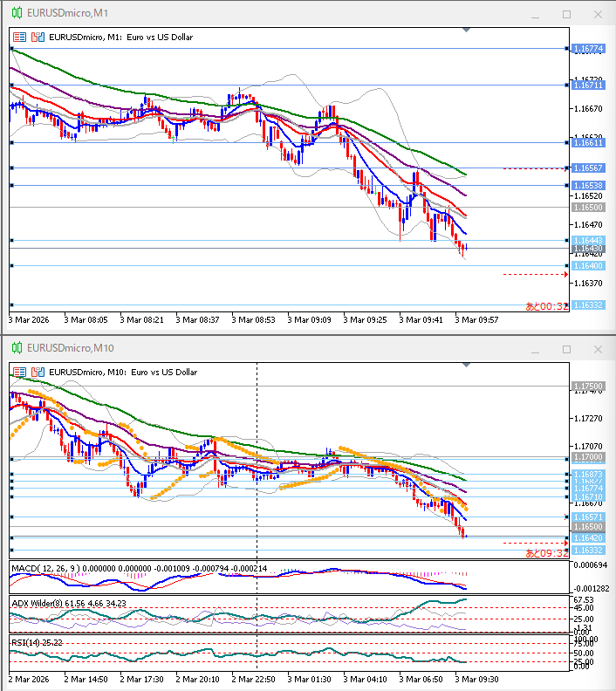Select the 1.16711 horizontal line price label
The image size is (616, 691).
[588, 86]
